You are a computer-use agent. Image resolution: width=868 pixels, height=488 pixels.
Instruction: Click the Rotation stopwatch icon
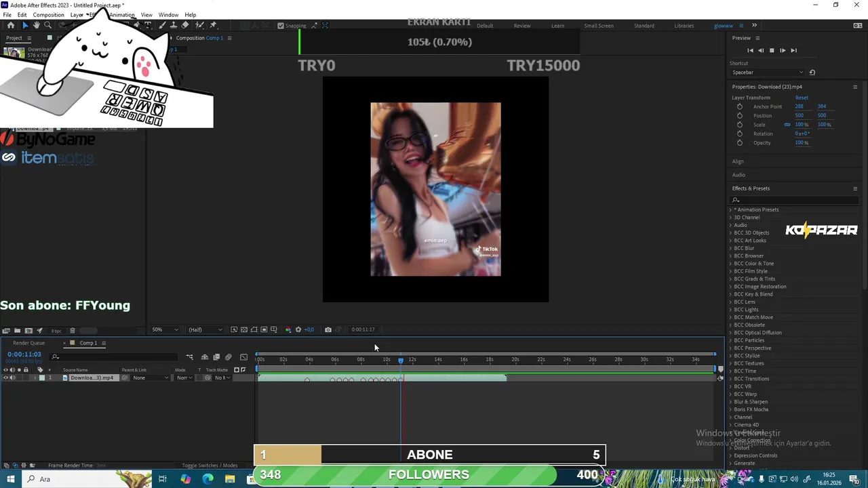[739, 134]
